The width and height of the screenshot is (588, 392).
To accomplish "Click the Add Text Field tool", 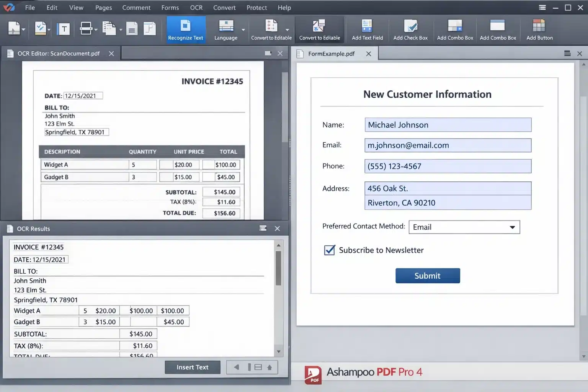I will (x=367, y=29).
